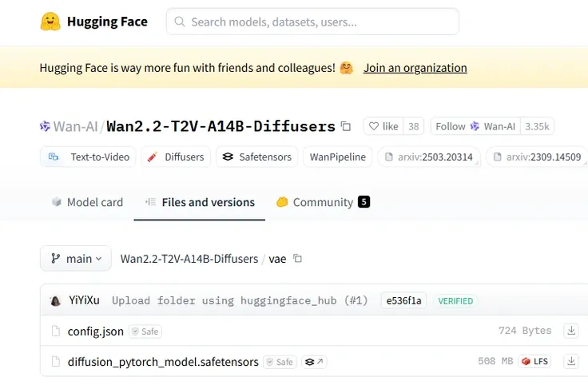Click the search magnifier icon

pos(180,22)
